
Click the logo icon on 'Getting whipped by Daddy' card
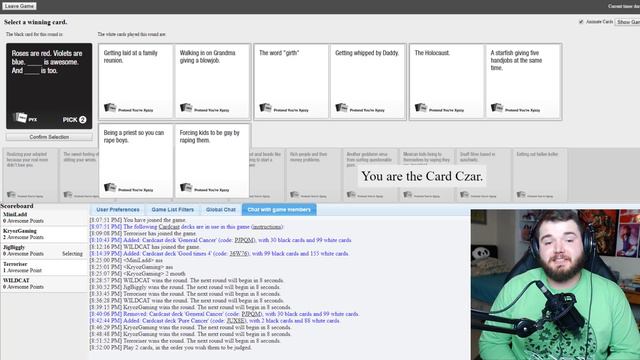click(341, 108)
